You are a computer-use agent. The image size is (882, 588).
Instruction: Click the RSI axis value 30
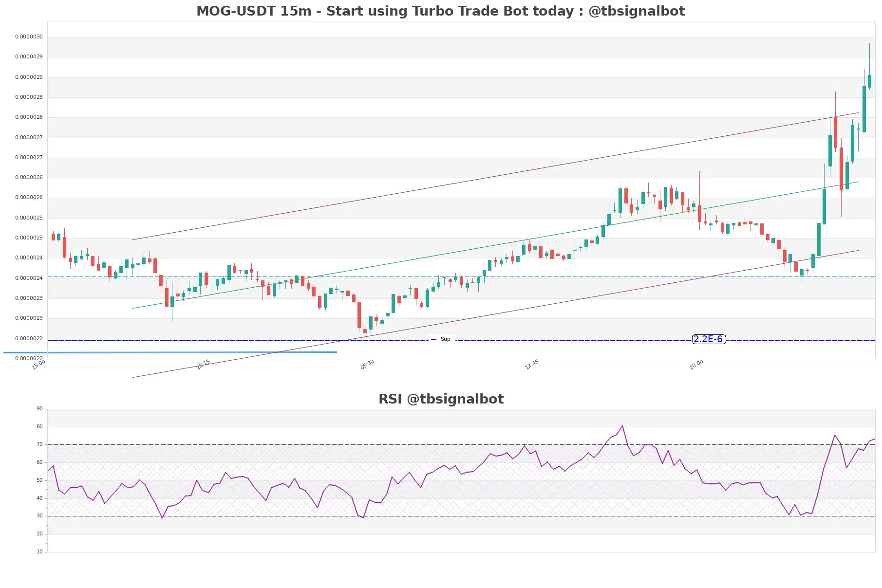39,516
